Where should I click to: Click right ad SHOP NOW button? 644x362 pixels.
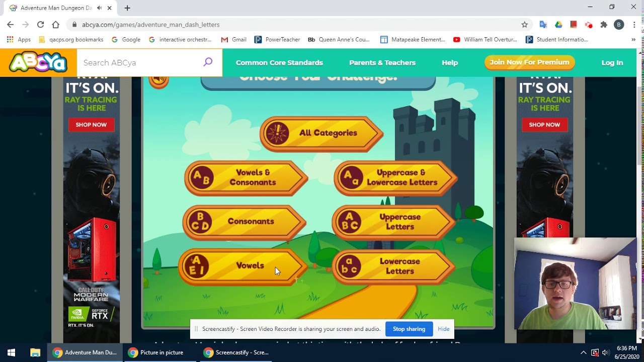point(544,125)
